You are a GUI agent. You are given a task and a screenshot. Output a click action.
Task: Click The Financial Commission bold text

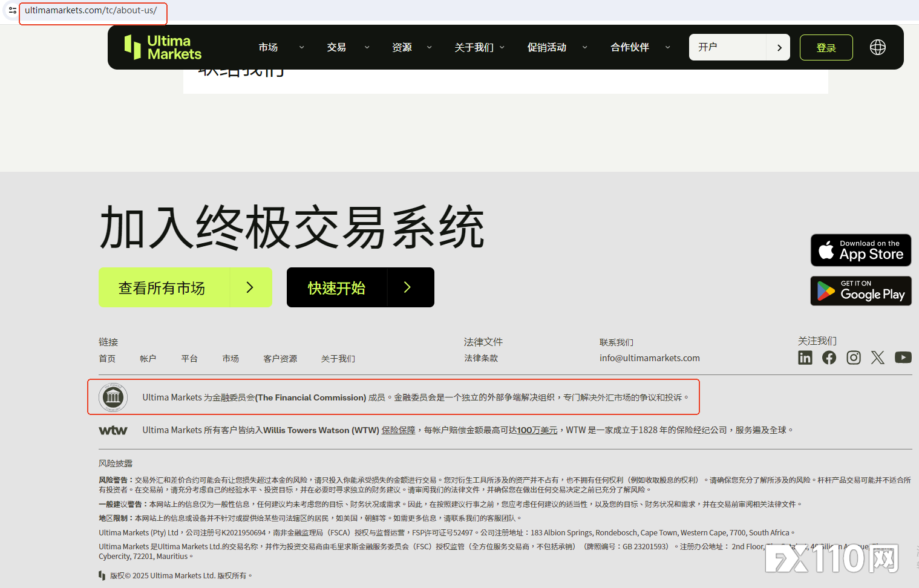[x=310, y=397]
